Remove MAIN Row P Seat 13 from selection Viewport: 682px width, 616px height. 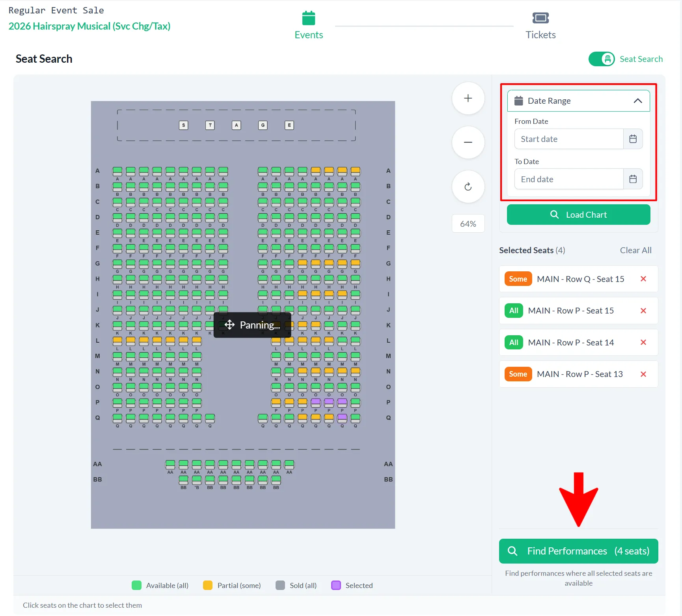[643, 374]
